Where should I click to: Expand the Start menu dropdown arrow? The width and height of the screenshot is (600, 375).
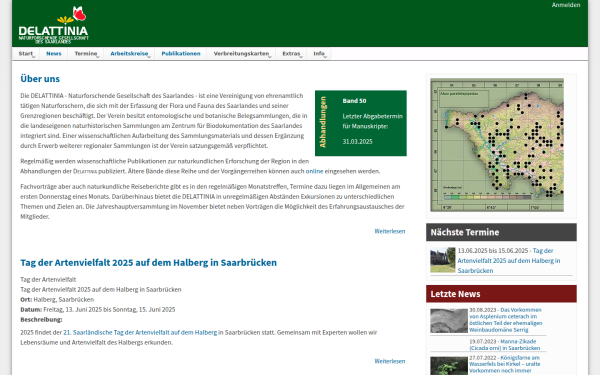pyautogui.click(x=34, y=56)
